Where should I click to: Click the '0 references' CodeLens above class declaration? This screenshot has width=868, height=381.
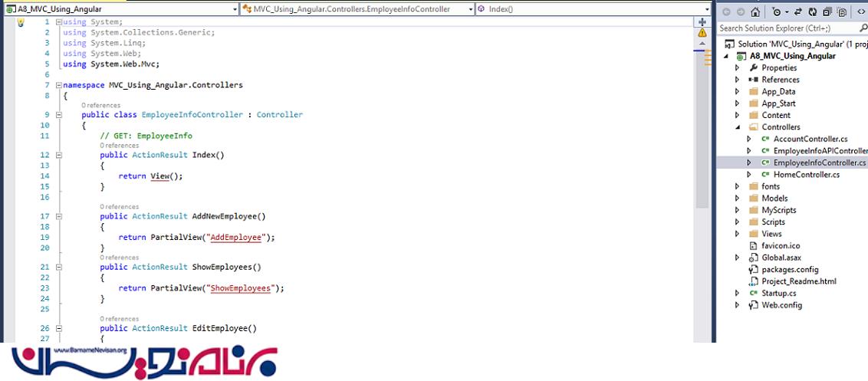pos(100,105)
